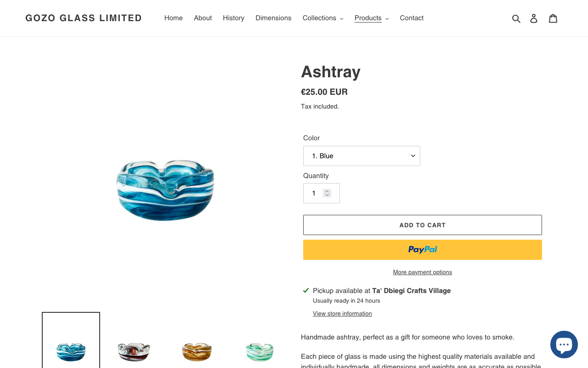View store information link
588x368 pixels.
342,314
